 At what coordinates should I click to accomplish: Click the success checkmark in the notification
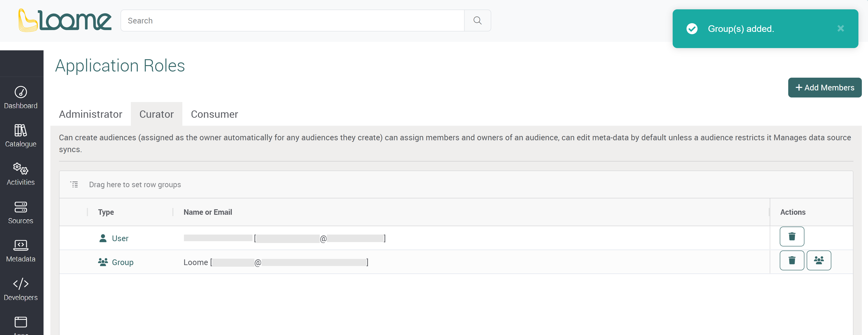[692, 29]
